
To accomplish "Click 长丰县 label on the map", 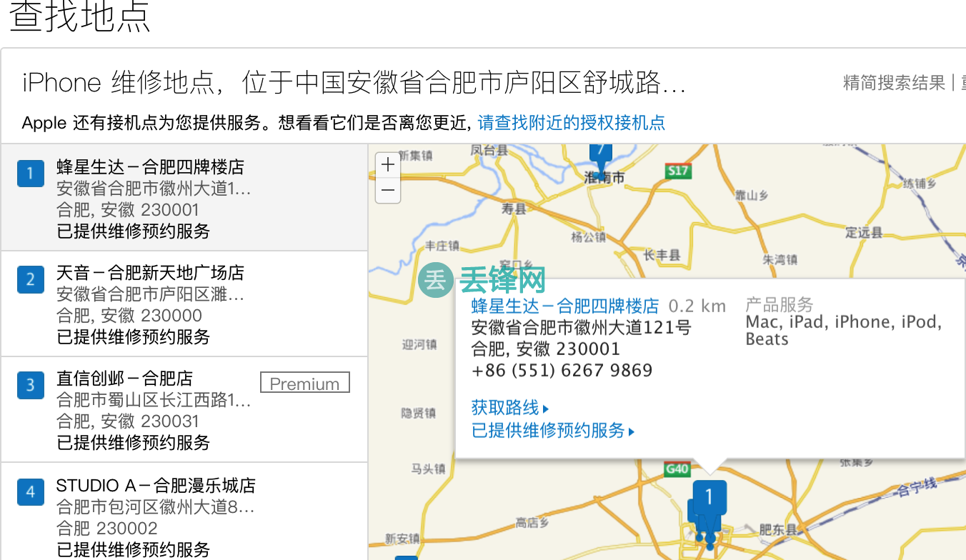I will pyautogui.click(x=661, y=255).
